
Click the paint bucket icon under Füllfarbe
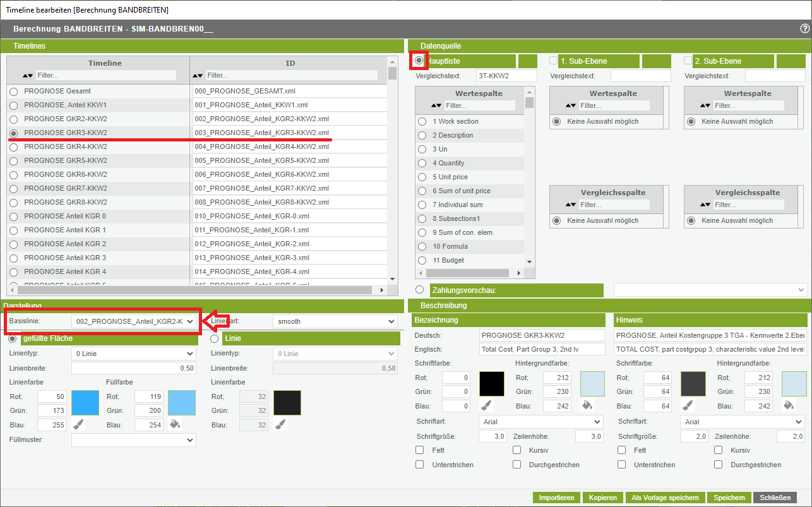tap(175, 424)
